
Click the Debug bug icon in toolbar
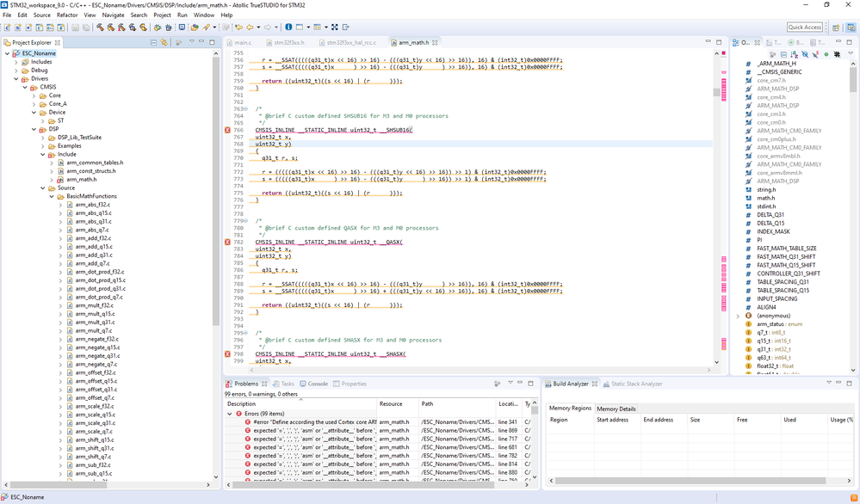pos(157,27)
